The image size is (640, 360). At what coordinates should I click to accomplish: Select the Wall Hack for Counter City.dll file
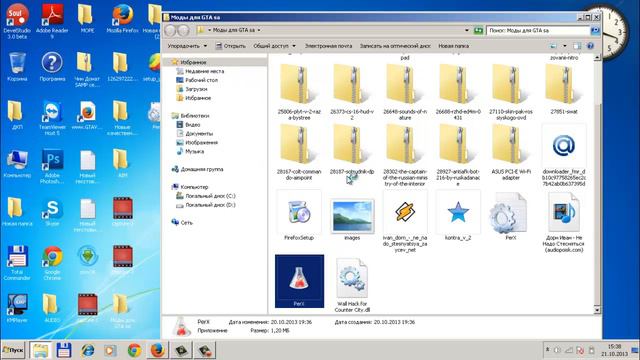352,285
